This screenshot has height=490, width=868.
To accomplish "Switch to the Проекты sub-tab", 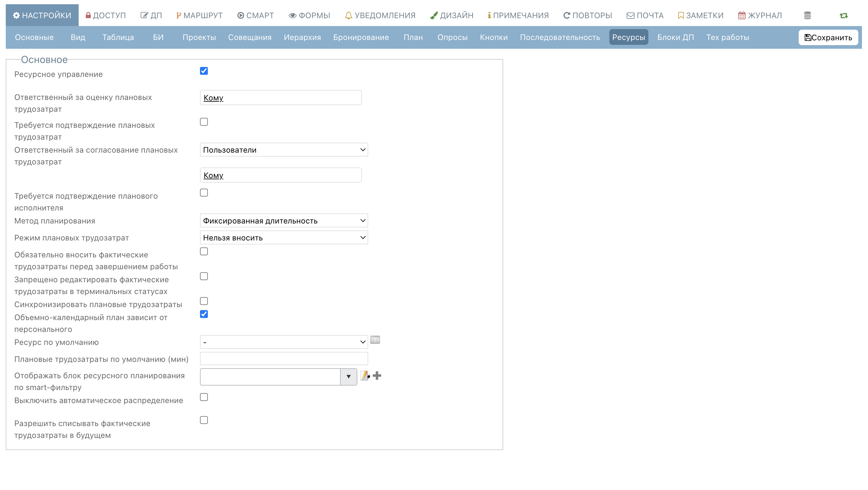I will click(x=199, y=38).
